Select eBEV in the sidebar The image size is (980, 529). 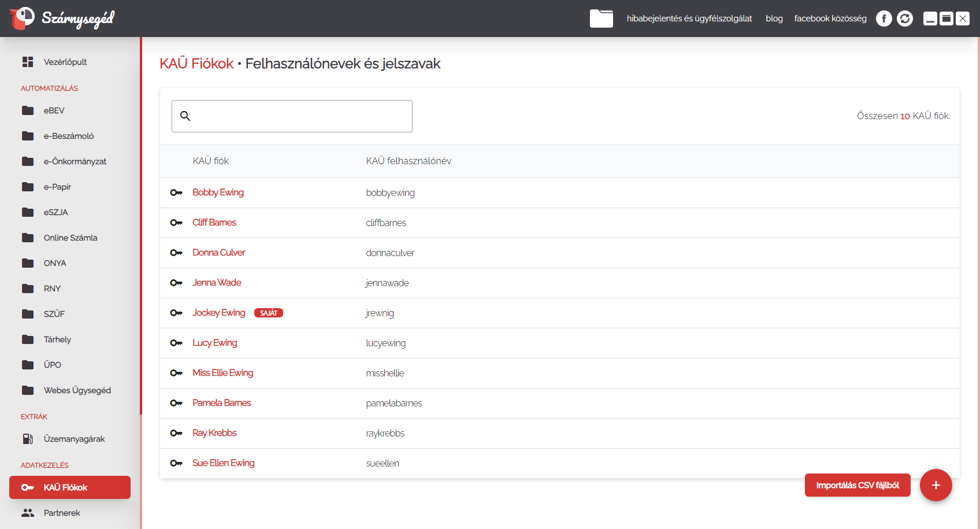pyautogui.click(x=54, y=110)
